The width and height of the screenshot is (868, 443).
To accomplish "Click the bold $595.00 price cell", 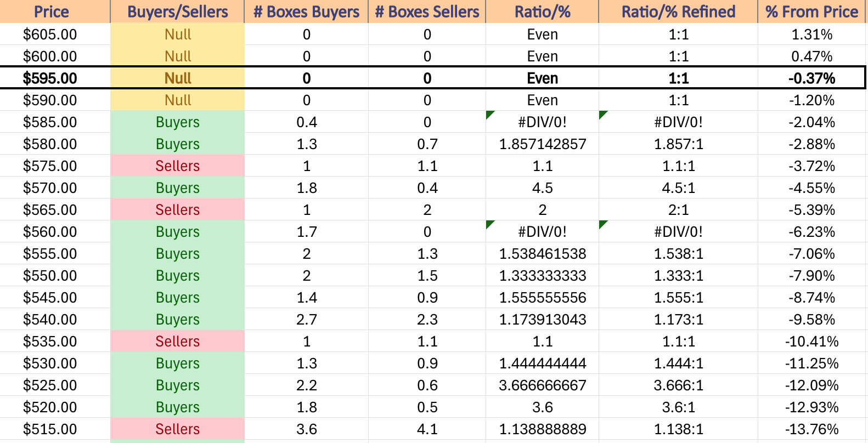I will (x=55, y=78).
